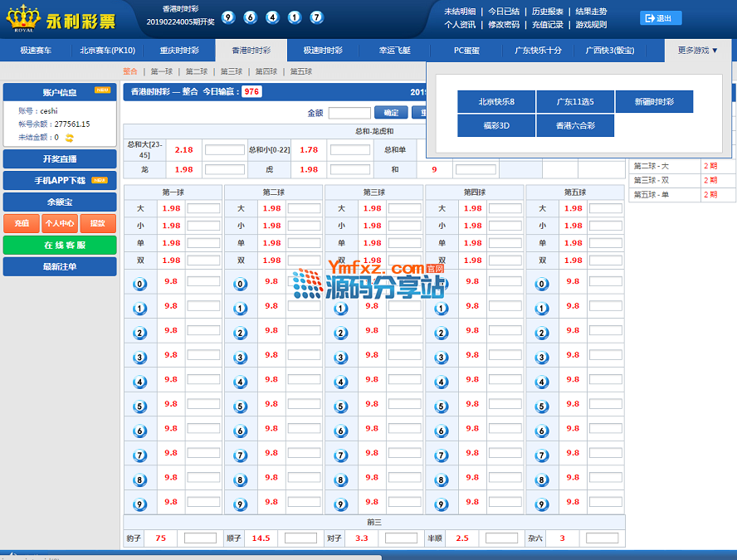Select 北京快乐8 from the games dropdown

click(x=496, y=102)
